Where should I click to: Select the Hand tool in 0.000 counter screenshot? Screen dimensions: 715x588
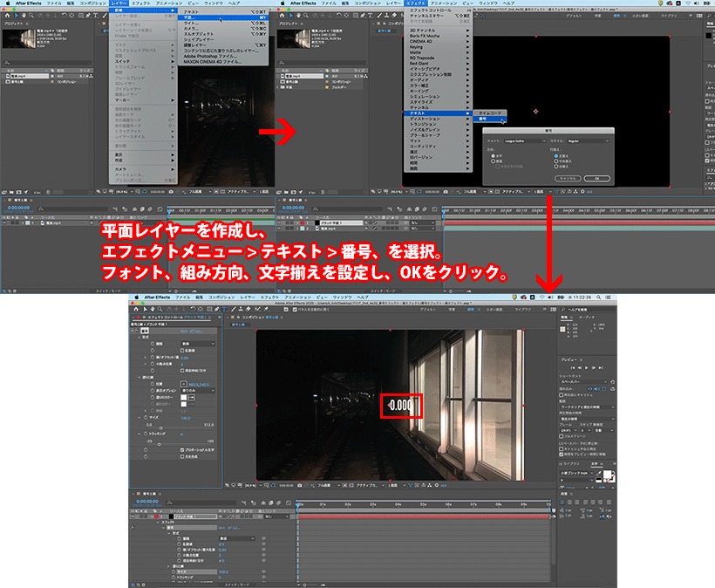pos(153,310)
